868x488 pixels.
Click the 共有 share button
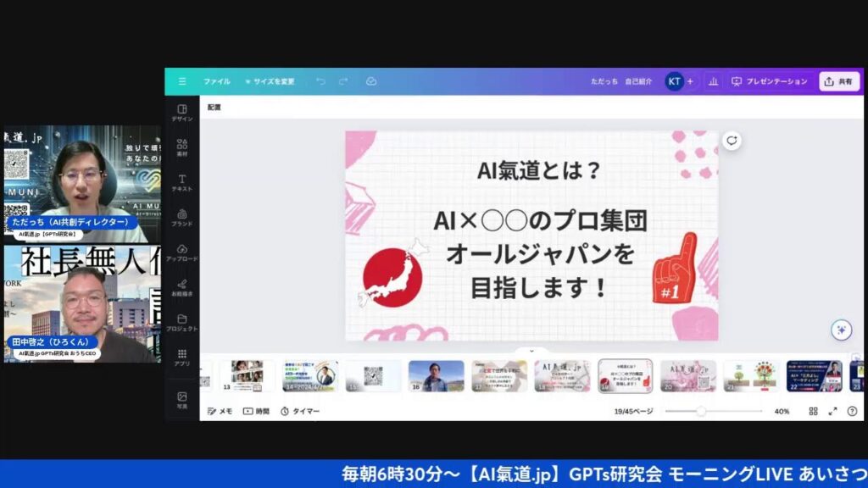pyautogui.click(x=838, y=81)
